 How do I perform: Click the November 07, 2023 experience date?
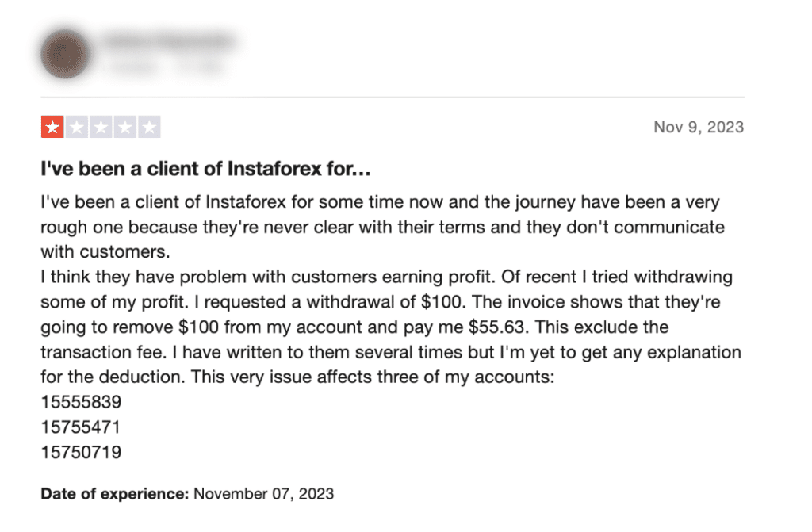(x=264, y=494)
